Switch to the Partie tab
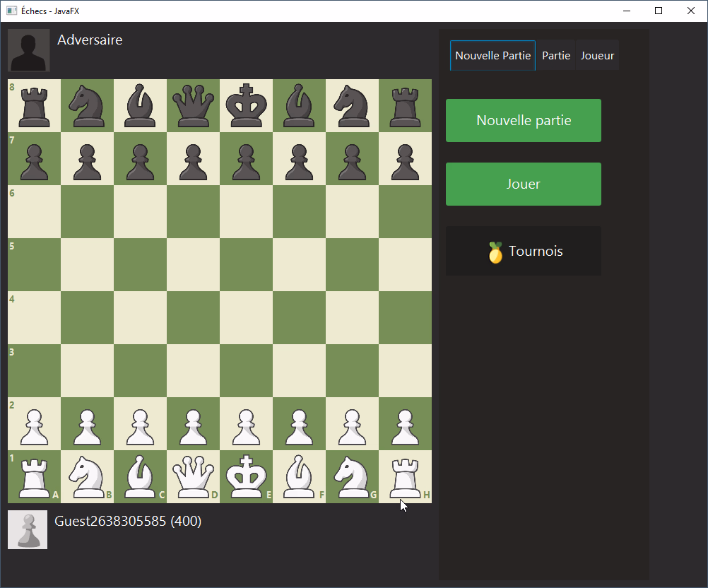Screen dimensions: 708x588 [x=556, y=55]
